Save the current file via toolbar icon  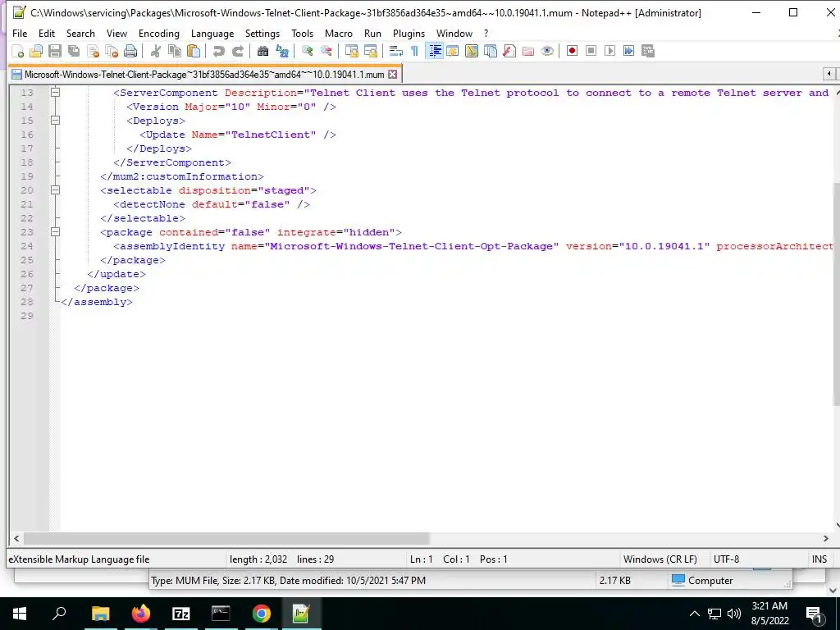(55, 51)
